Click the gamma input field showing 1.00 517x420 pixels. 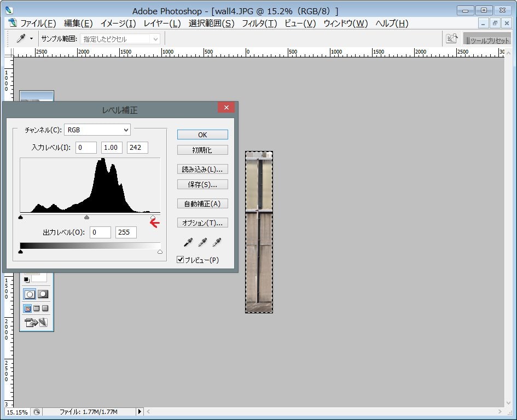pos(112,148)
